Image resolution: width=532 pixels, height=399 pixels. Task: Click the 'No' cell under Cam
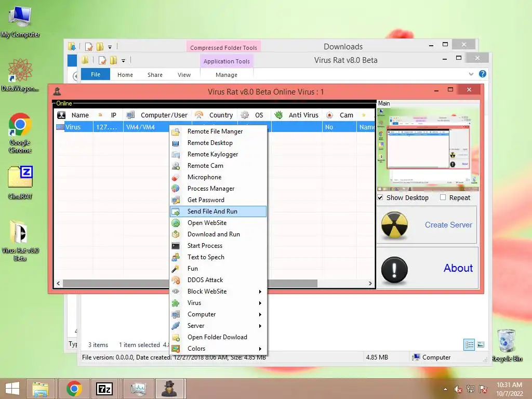point(339,127)
